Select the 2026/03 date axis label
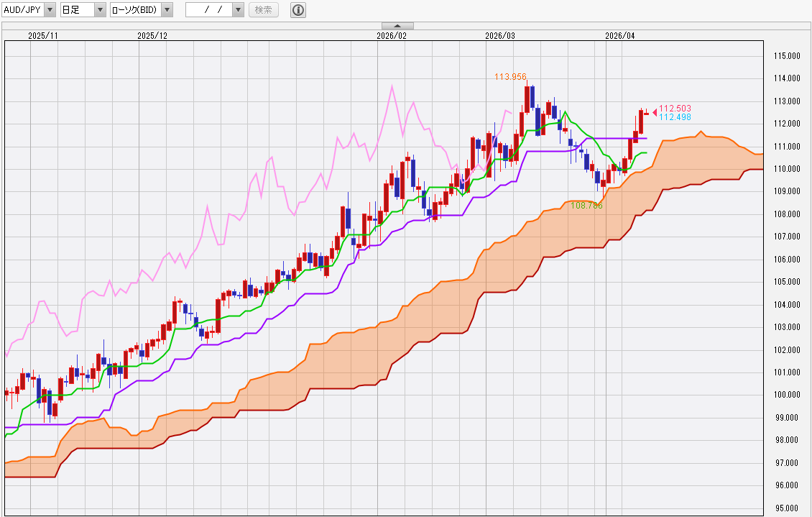 (x=500, y=35)
